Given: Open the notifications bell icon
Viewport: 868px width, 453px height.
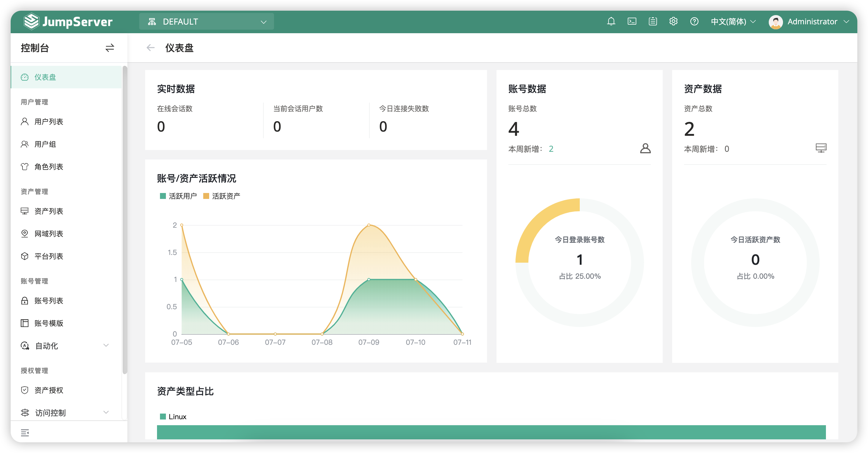Looking at the screenshot, I should tap(611, 22).
